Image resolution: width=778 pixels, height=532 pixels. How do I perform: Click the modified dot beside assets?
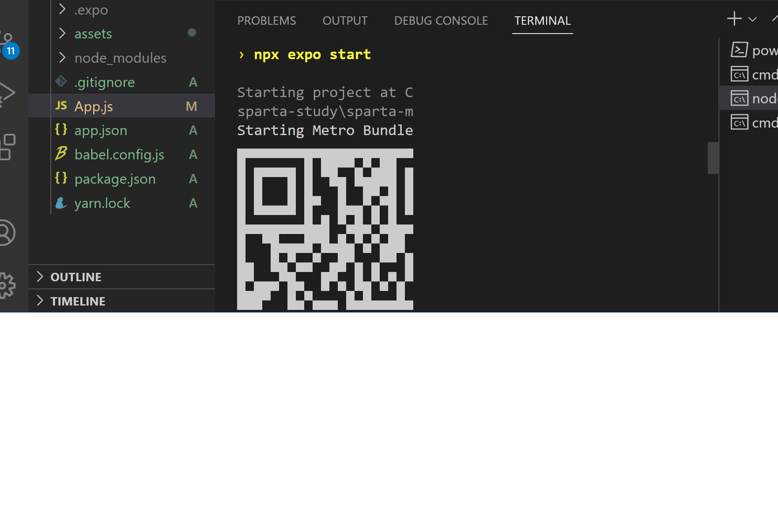[x=192, y=33]
